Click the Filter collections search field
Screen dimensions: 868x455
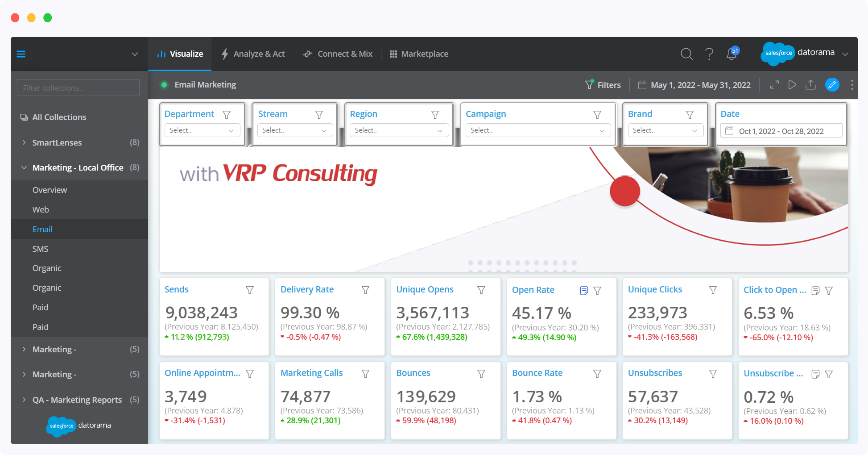pyautogui.click(x=78, y=88)
